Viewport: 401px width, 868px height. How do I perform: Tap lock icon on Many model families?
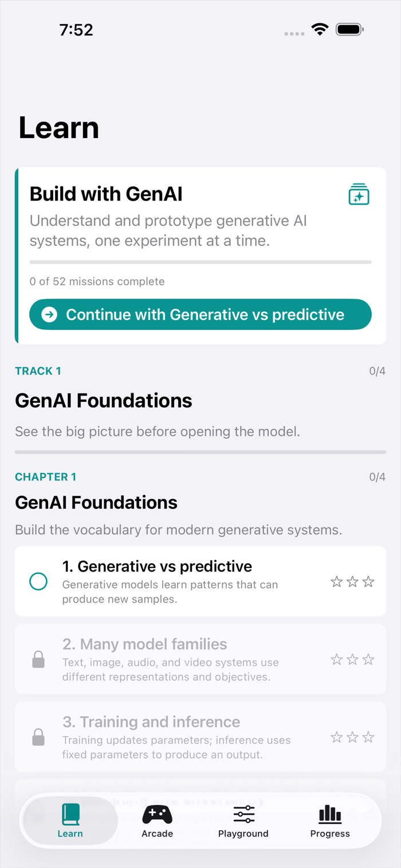click(38, 659)
